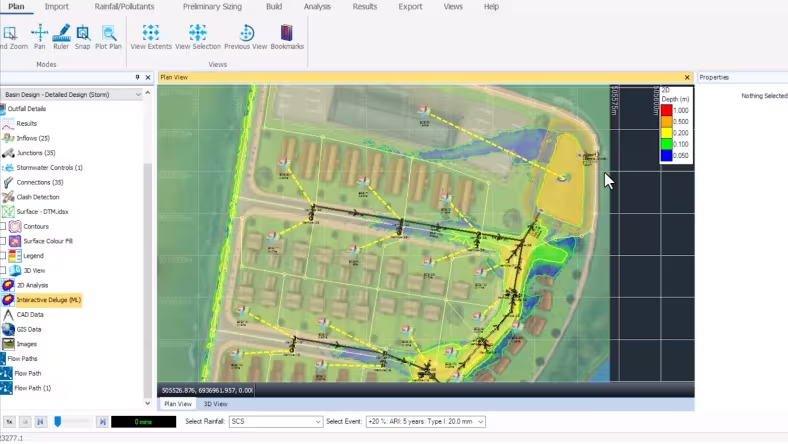Open the Import ribbon tab
The image size is (788, 444).
click(x=56, y=7)
